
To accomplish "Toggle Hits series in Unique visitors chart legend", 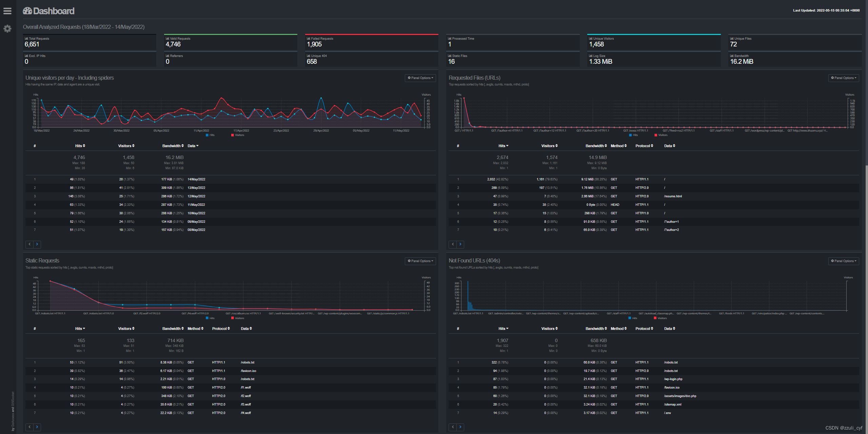I will (210, 135).
